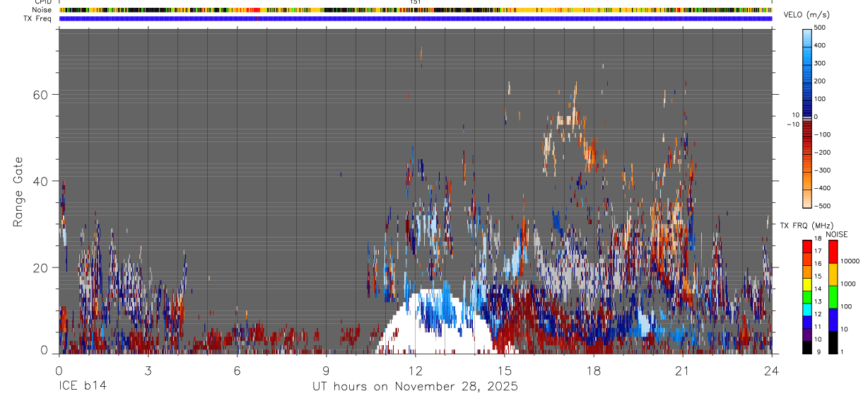Click the 'UT hours on November 28, 2025' label
The image size is (868, 401).
[415, 387]
